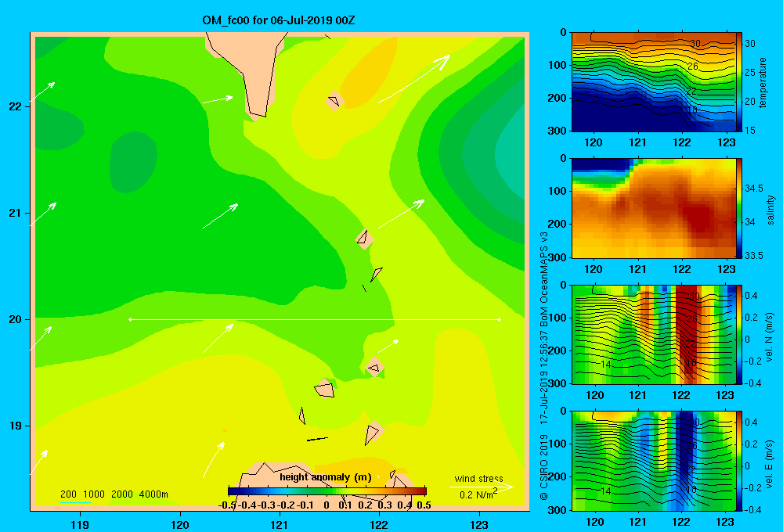Image resolution: width=783 pixels, height=532 pixels.
Task: Click longitude label 121 below the main map
Action: point(280,524)
